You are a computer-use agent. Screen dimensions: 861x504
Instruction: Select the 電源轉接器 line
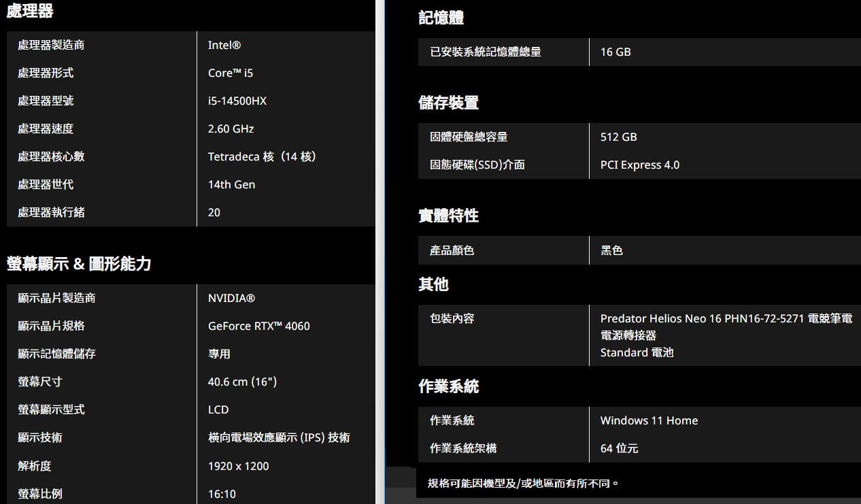click(x=628, y=335)
